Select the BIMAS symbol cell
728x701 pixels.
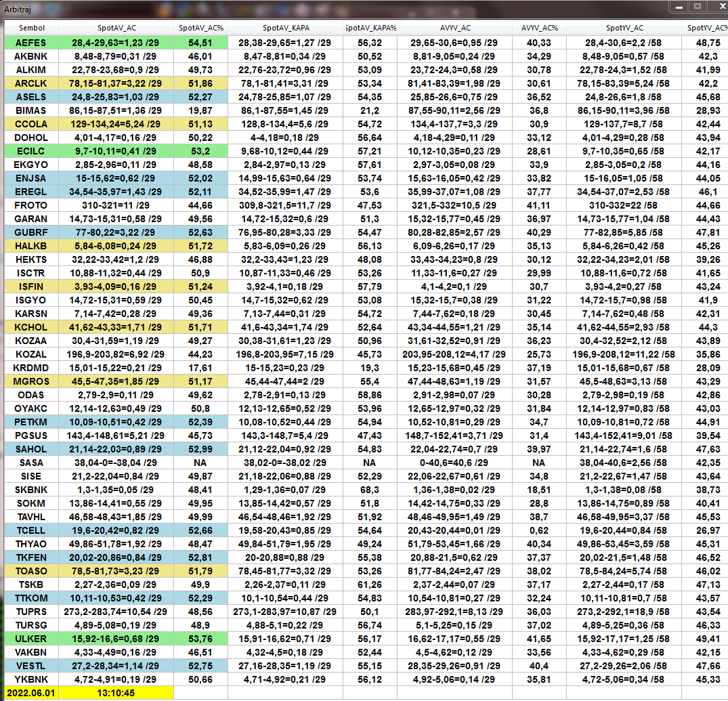coord(31,110)
